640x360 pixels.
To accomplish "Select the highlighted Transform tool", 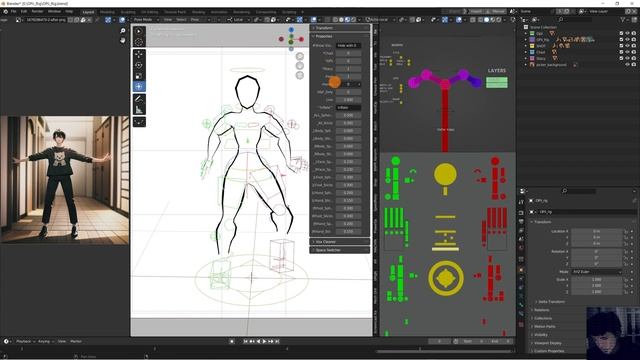I will click(139, 87).
